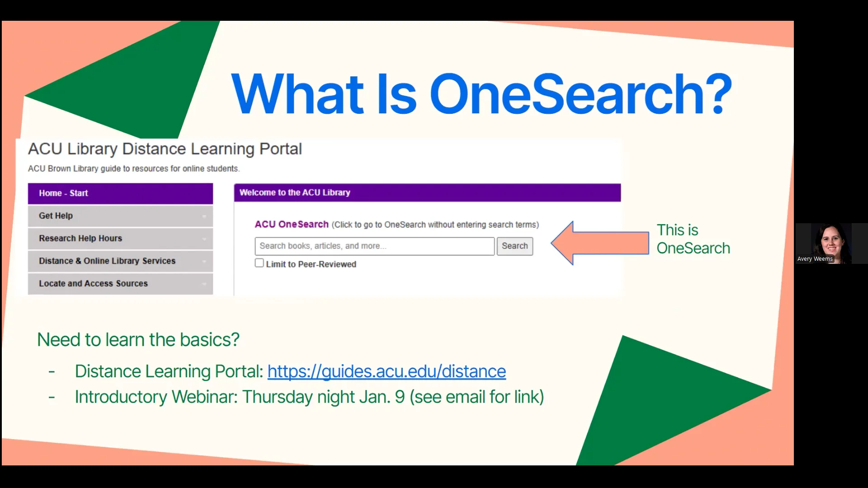The image size is (868, 488).
Task: Open Locate and Access Sources menu item
Action: coord(93,284)
